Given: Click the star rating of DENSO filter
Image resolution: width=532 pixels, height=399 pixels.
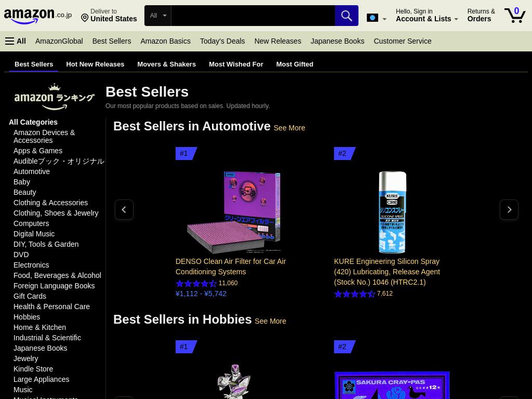Looking at the screenshot, I should (196, 283).
